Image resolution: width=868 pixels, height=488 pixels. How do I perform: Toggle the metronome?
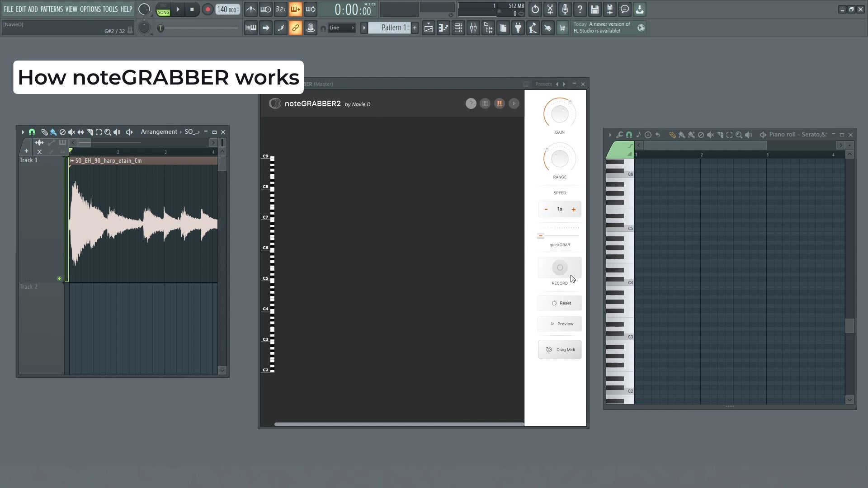(x=251, y=9)
